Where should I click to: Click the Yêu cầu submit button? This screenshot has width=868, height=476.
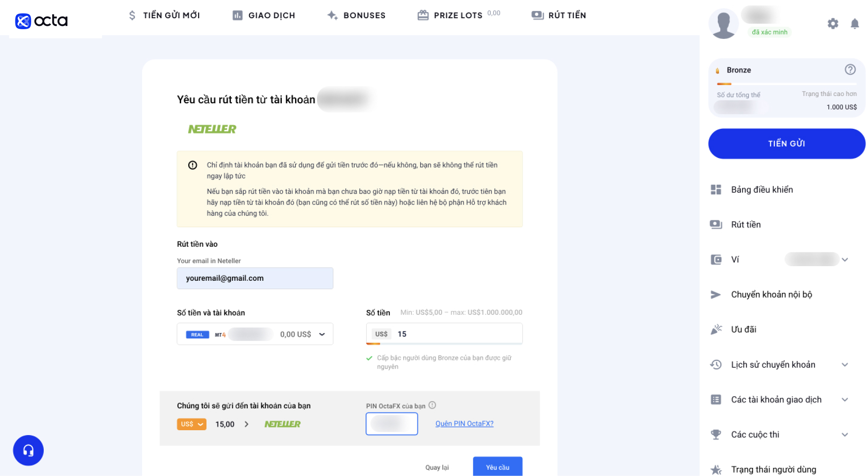pyautogui.click(x=498, y=467)
